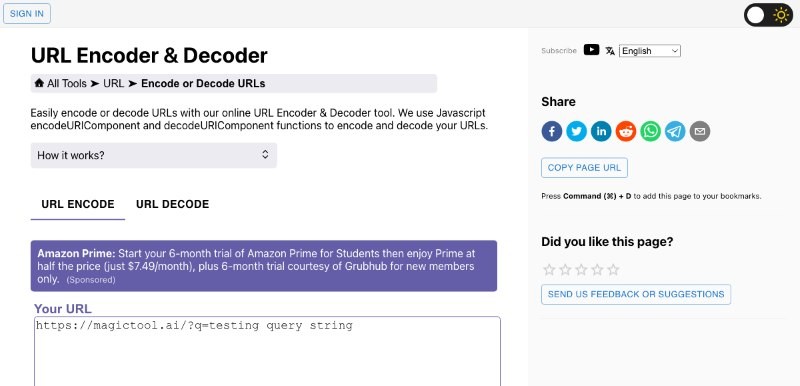Share via Telegram icon

(x=675, y=132)
